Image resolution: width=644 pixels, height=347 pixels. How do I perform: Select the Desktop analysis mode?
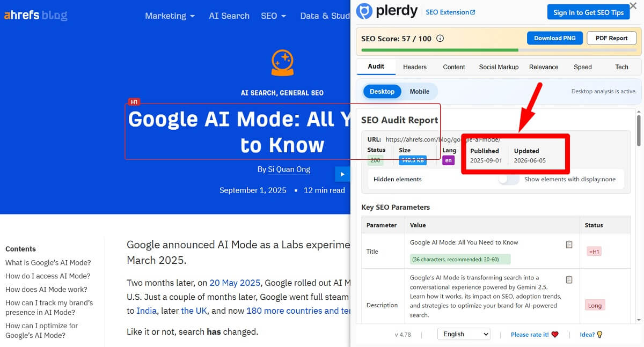(382, 91)
